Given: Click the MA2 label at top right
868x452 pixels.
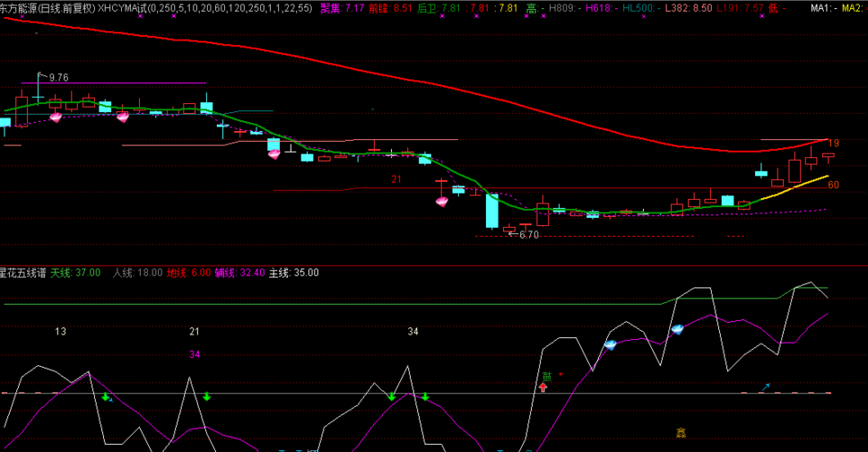Looking at the screenshot, I should click(852, 8).
